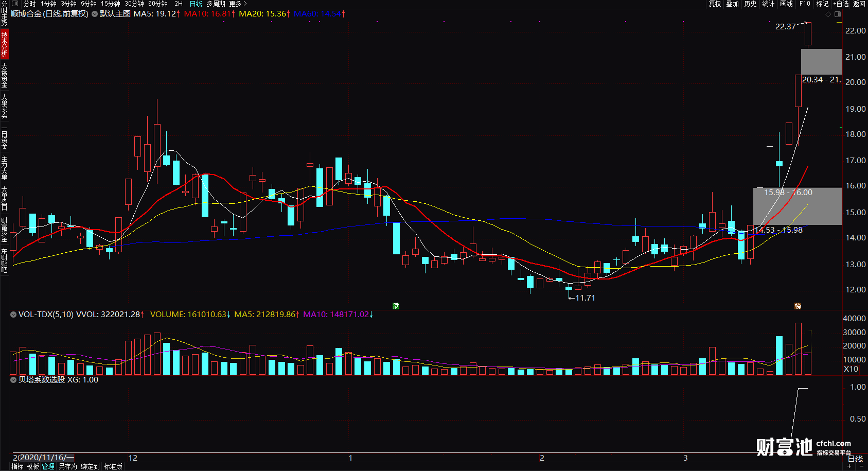868x471 pixels.
Task: Open main chart indicator dropdown 默认主图
Action: tap(95, 14)
